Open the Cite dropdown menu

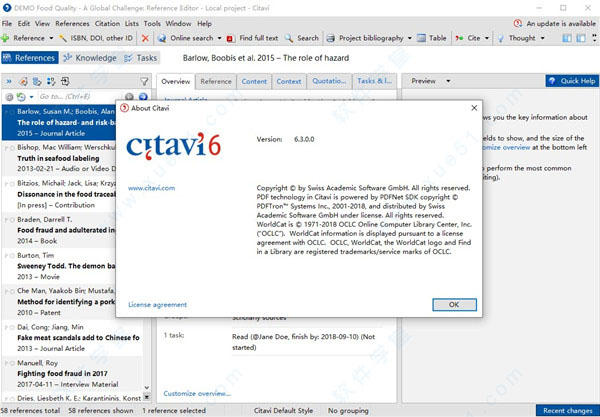point(489,38)
